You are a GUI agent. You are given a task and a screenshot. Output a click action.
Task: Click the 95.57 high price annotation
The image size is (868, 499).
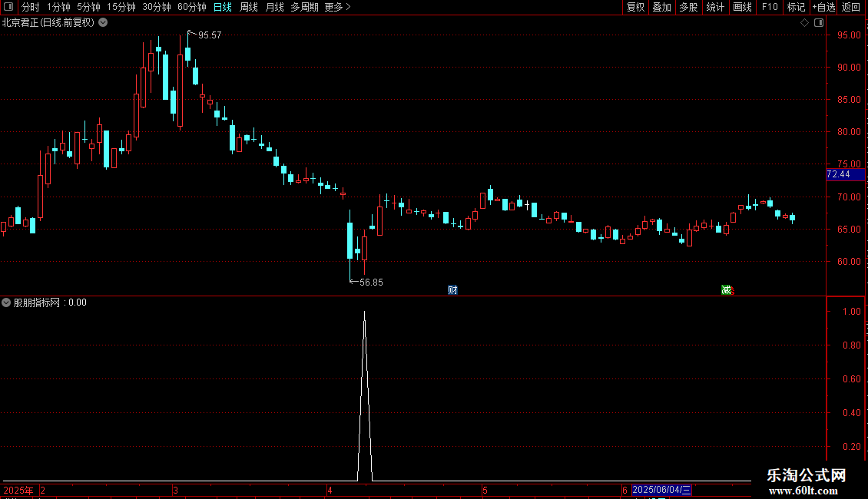tap(209, 35)
